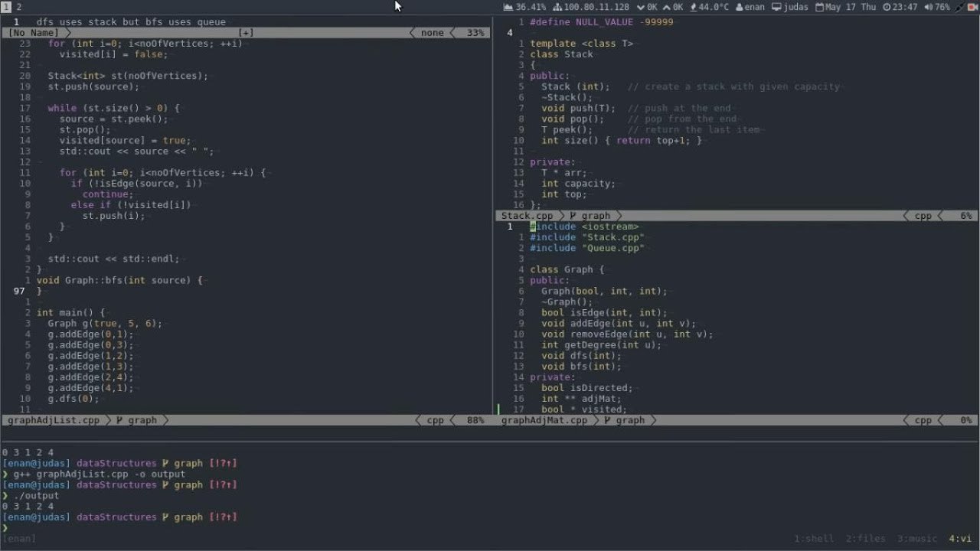
Task: Click line 'Stack<int> st(noOfVertices);'
Action: (x=128, y=76)
